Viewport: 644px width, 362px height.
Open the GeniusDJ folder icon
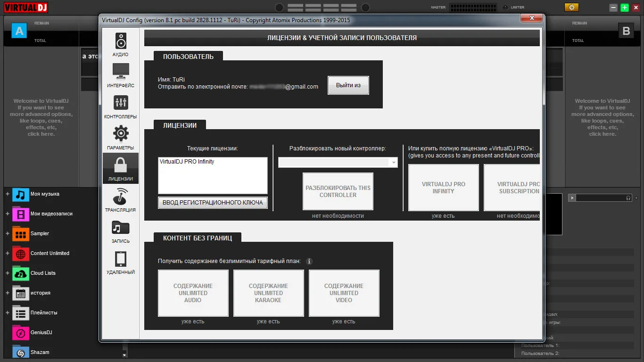point(20,333)
